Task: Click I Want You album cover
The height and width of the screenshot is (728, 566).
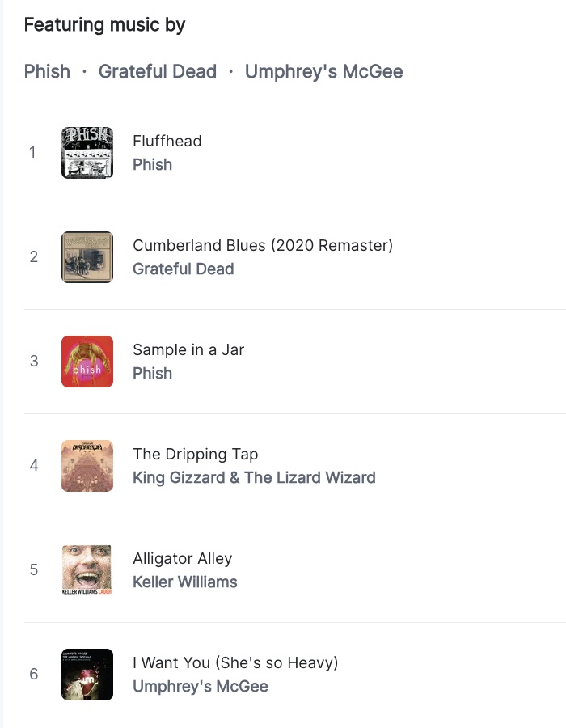Action: point(87,674)
